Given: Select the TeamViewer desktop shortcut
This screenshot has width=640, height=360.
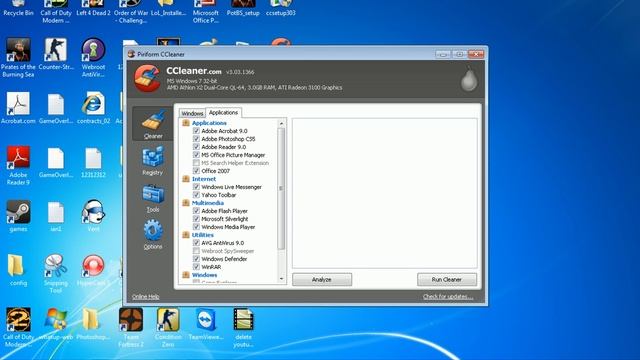Looking at the screenshot, I should click(x=206, y=324).
